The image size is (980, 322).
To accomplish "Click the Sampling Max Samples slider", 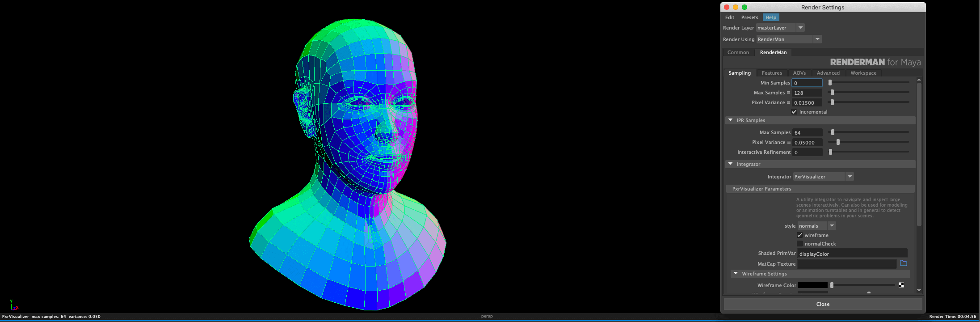I will (x=869, y=92).
